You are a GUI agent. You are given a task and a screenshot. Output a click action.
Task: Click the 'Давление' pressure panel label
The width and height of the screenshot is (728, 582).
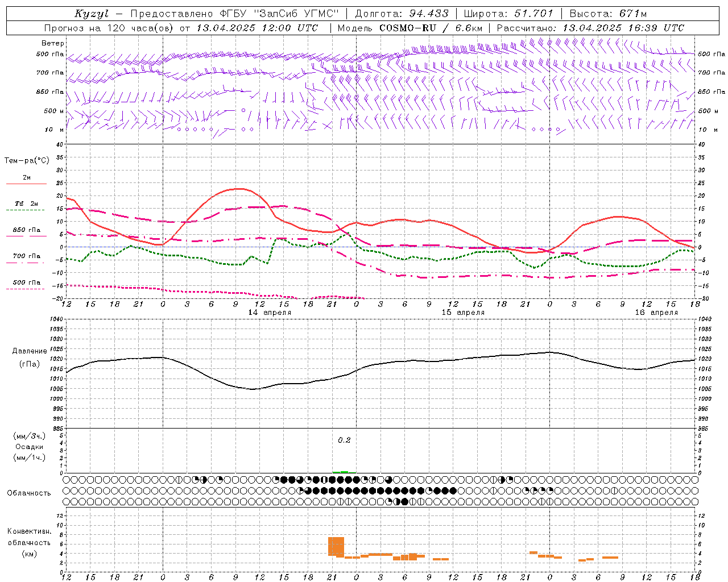(30, 351)
